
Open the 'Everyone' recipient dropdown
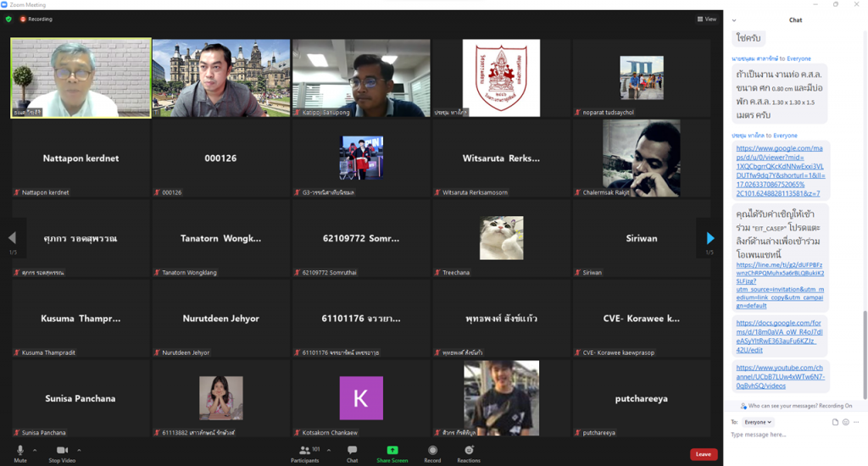[x=758, y=422]
